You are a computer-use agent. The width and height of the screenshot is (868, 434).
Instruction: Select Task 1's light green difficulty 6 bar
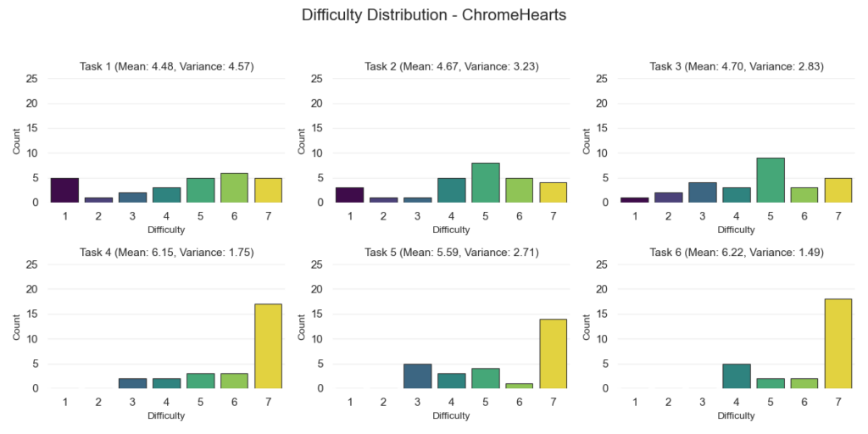click(232, 188)
